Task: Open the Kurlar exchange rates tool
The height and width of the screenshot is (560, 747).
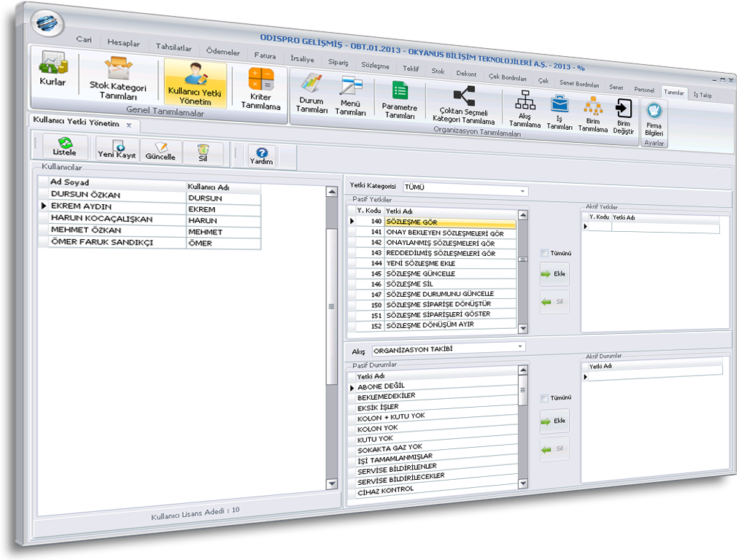Action: tap(53, 69)
